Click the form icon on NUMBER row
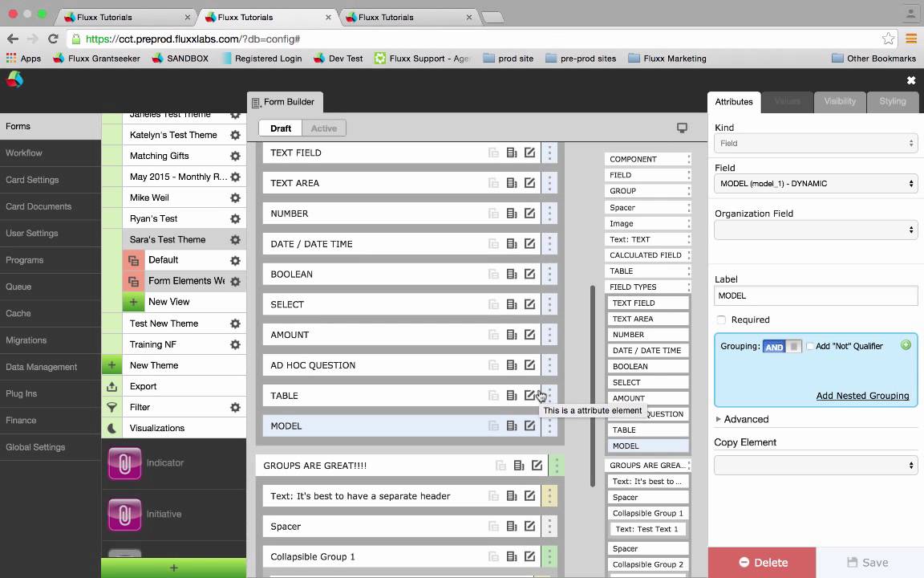Image resolution: width=924 pixels, height=578 pixels. click(x=512, y=214)
